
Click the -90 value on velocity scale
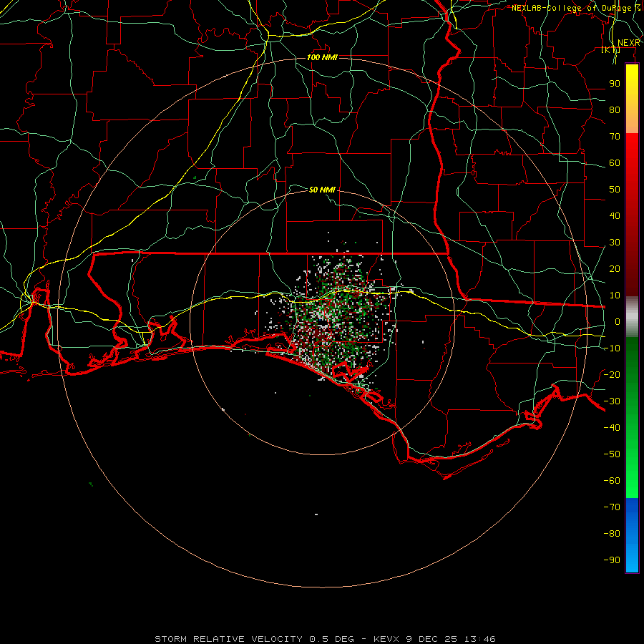click(612, 560)
